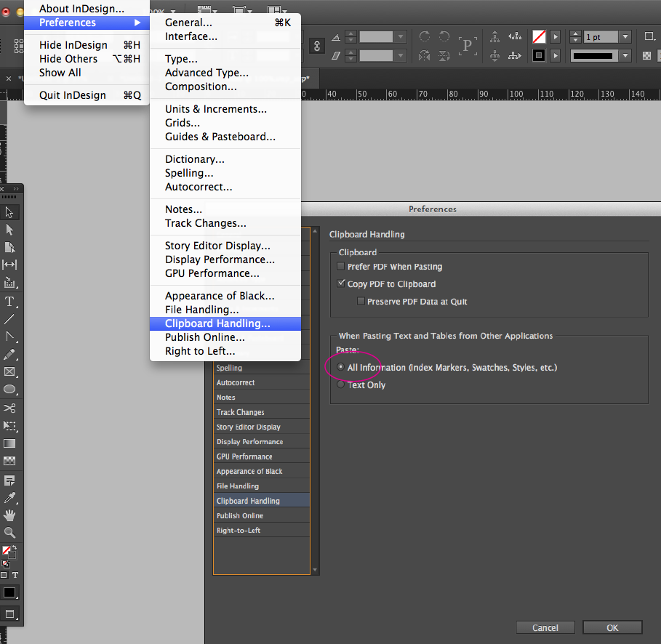This screenshot has height=644, width=661.
Task: Expand the fill swatch options arrow
Action: (556, 37)
